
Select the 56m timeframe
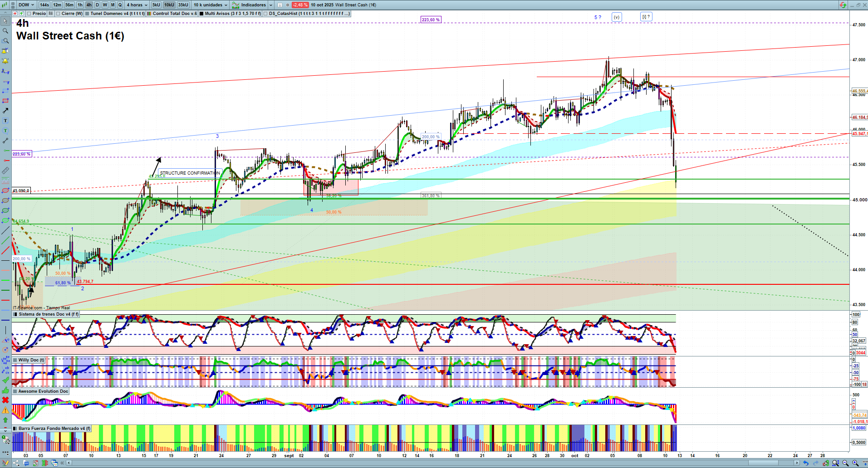click(69, 5)
